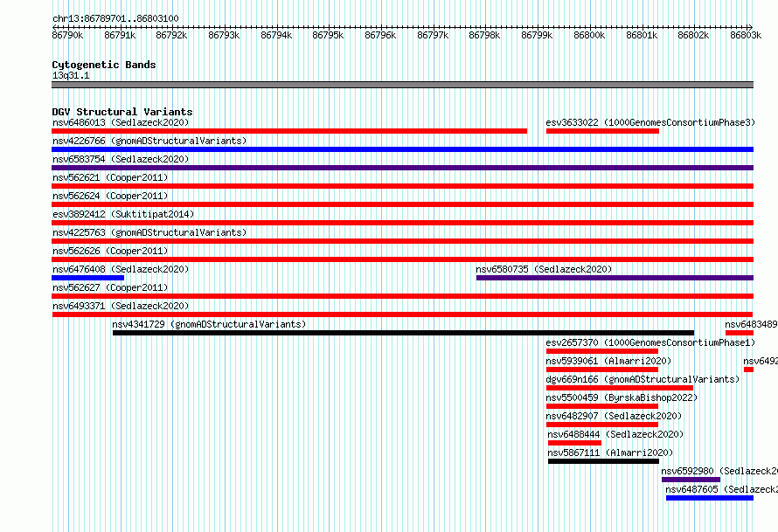This screenshot has width=778, height=532.
Task: Click the red bar for nsv562621
Action: [402, 186]
